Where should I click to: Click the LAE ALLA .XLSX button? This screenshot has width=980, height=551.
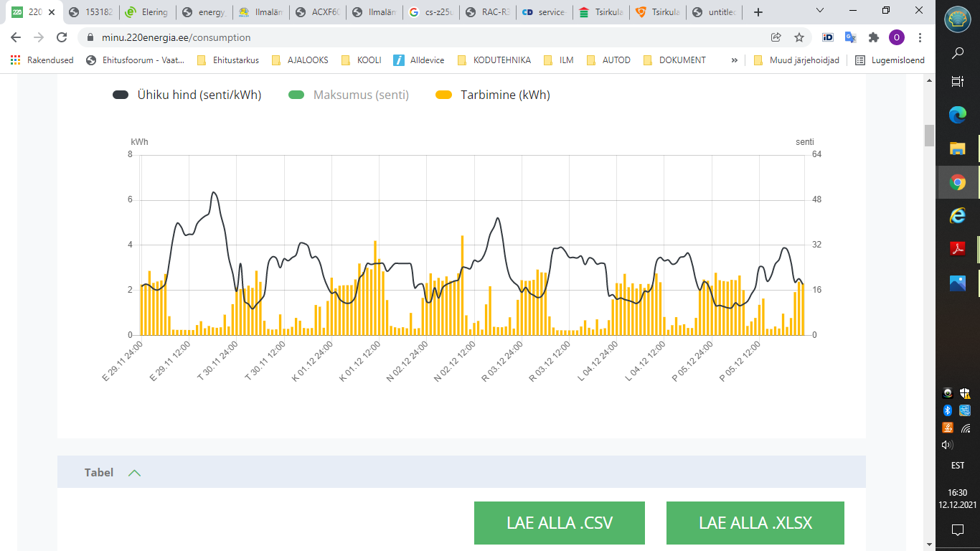click(x=755, y=522)
